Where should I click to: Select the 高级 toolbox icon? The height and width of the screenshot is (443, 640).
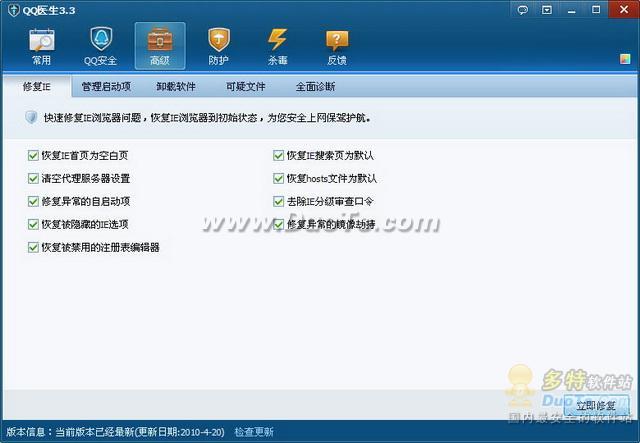(159, 44)
